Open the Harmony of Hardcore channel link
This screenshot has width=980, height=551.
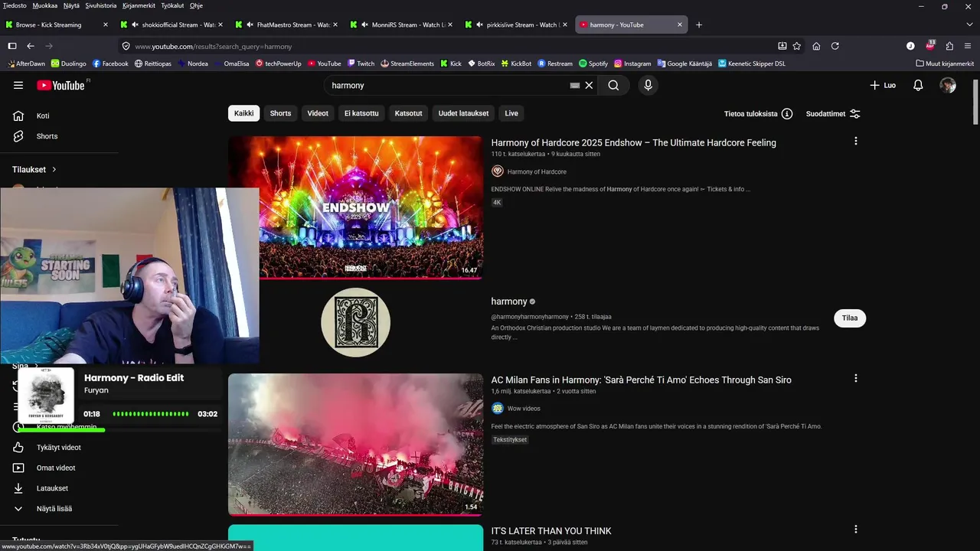tap(537, 171)
